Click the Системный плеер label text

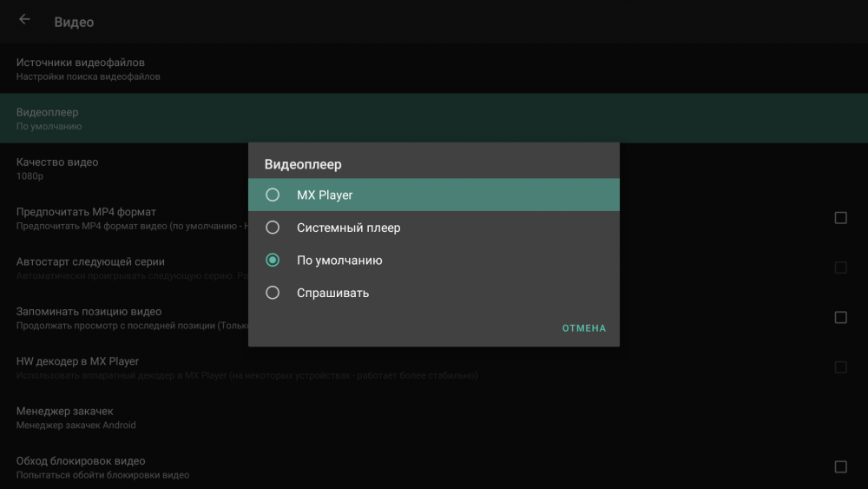click(348, 228)
